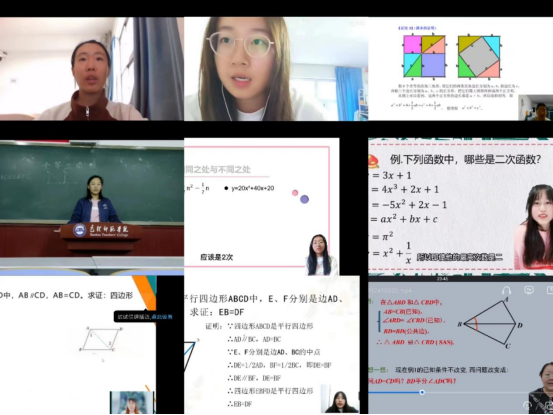Click the screen cast TV icon beside the headphones
Viewport: 553px width, 415px height.
tap(529, 290)
